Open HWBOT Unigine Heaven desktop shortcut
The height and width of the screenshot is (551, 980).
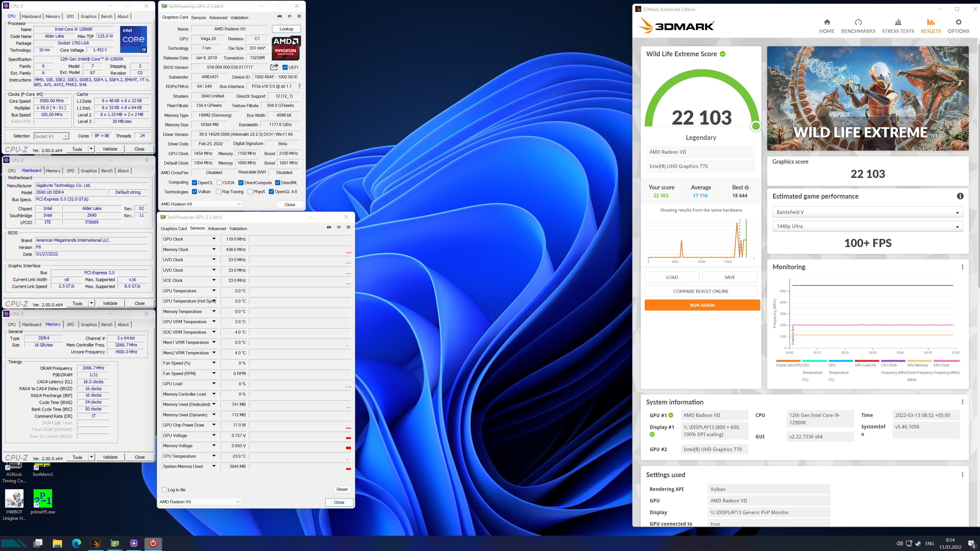tap(14, 505)
